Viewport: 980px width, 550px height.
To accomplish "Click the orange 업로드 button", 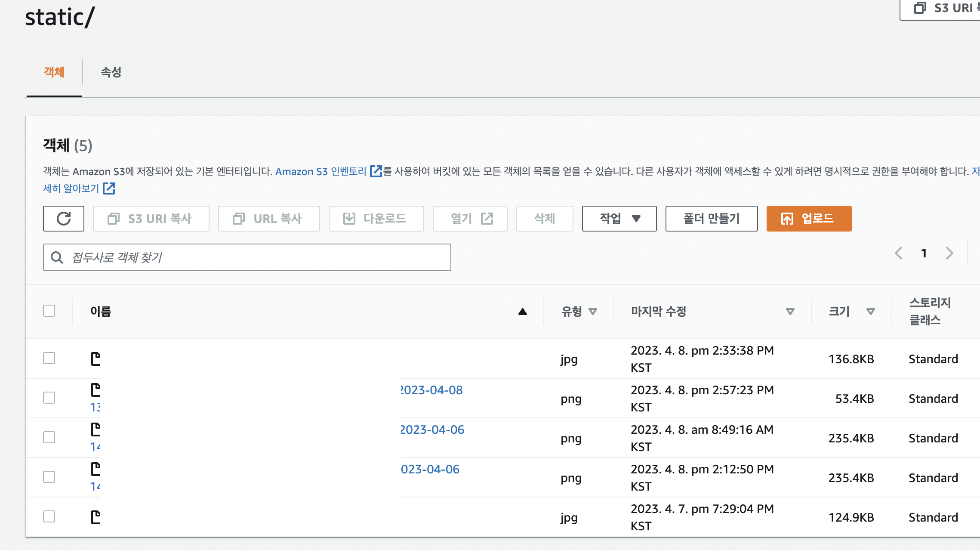I will (809, 219).
